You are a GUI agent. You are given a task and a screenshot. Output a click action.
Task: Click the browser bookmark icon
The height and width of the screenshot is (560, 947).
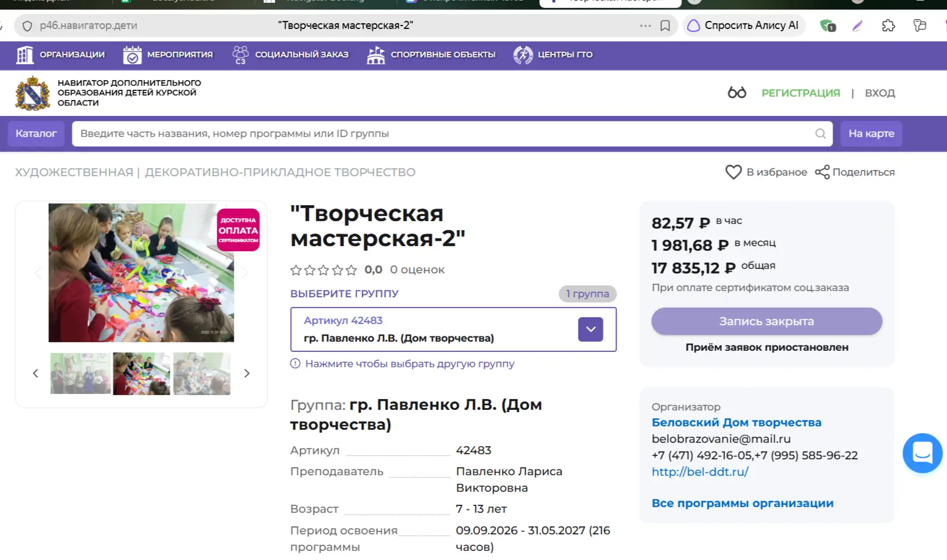[665, 26]
